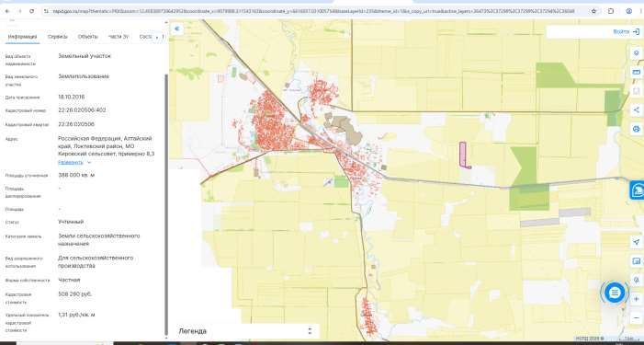Image resolution: width=644 pixels, height=345 pixels.
Task: Switch to the Объекты tab
Action: pos(88,37)
